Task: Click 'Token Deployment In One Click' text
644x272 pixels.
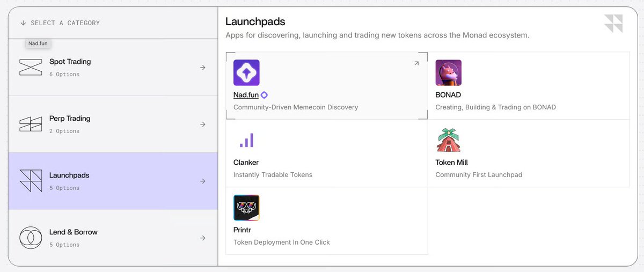Action: click(x=282, y=242)
